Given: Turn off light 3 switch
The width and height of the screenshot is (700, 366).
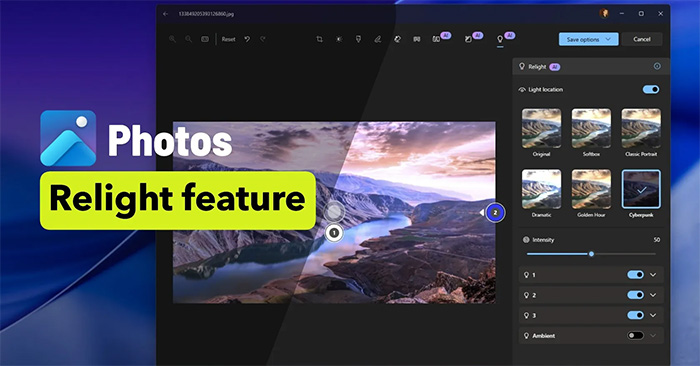Looking at the screenshot, I should coord(635,315).
